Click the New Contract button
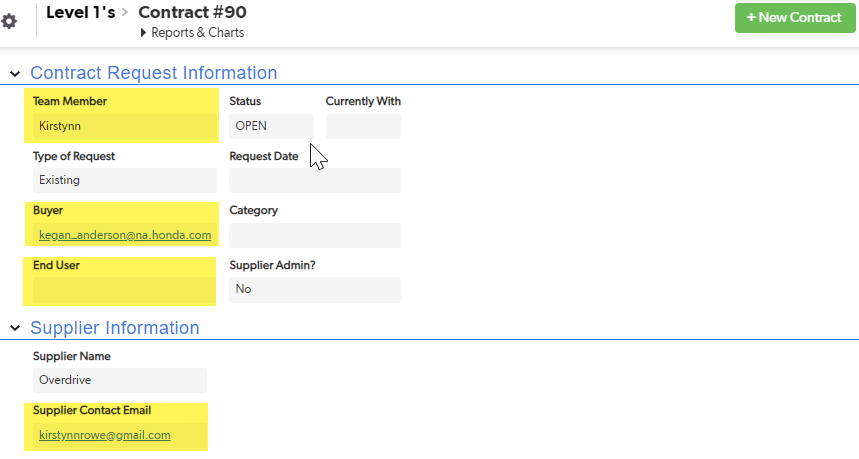Viewport: 859px width, 459px height. tap(795, 18)
